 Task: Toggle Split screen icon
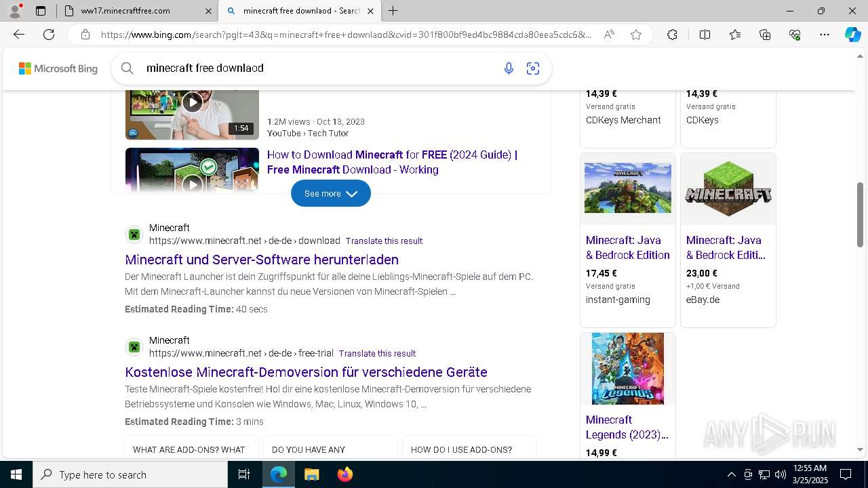705,35
